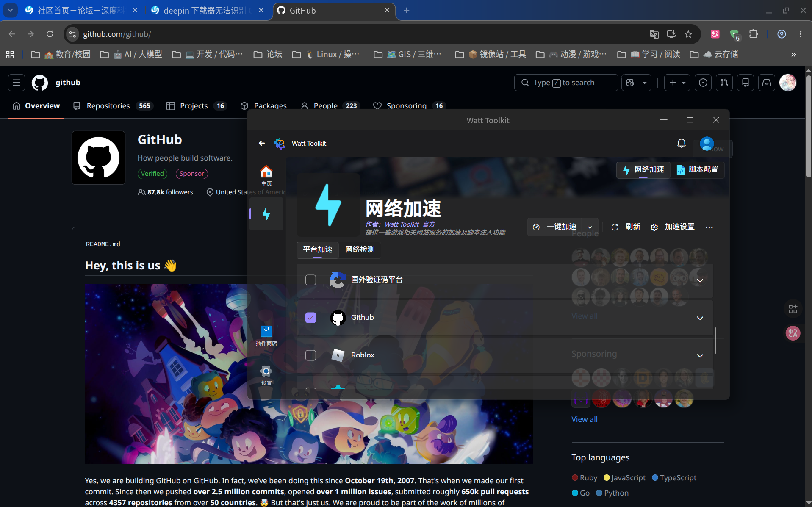Open GitHub Copilot icon in header
Viewport: 812px width, 507px height.
630,83
